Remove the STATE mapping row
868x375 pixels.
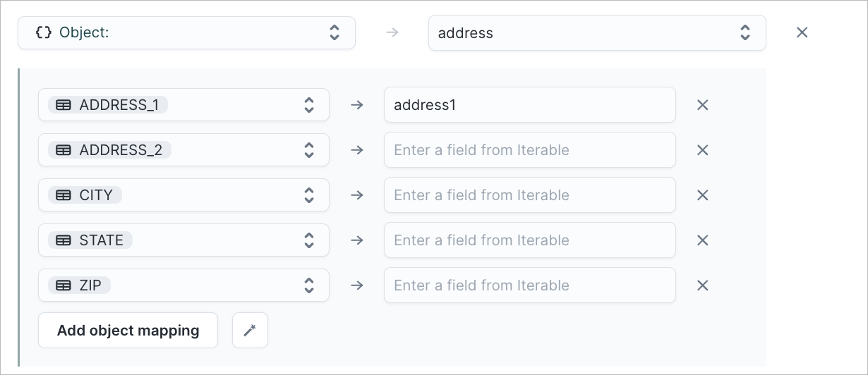click(x=702, y=240)
